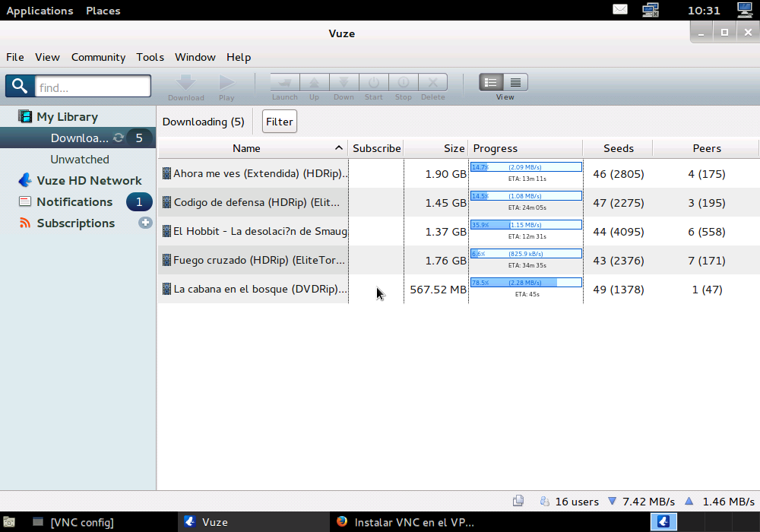Image resolution: width=760 pixels, height=532 pixels.
Task: Click the Delete X toolbar icon
Action: coord(433,82)
